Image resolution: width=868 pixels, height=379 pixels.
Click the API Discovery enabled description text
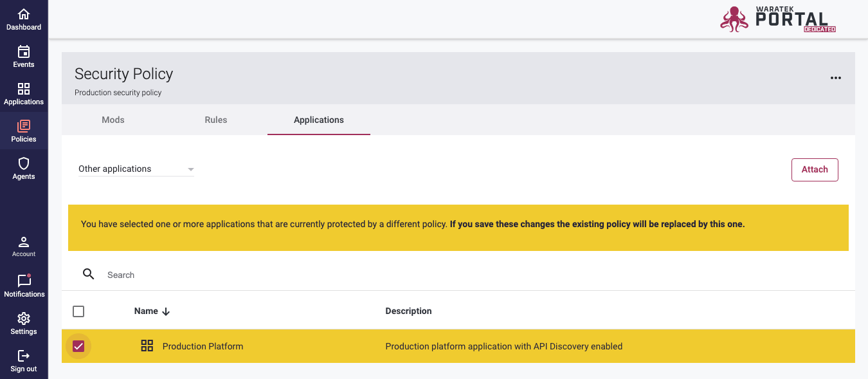click(x=504, y=346)
